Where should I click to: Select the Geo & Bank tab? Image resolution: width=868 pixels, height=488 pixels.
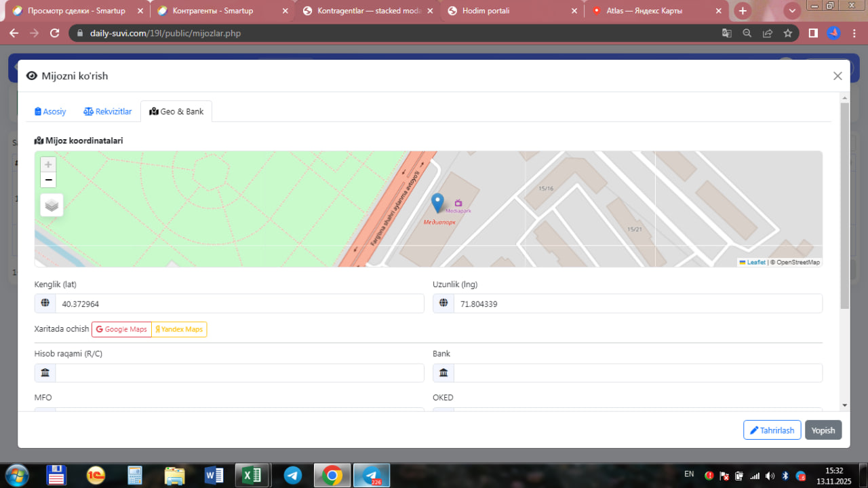point(176,111)
